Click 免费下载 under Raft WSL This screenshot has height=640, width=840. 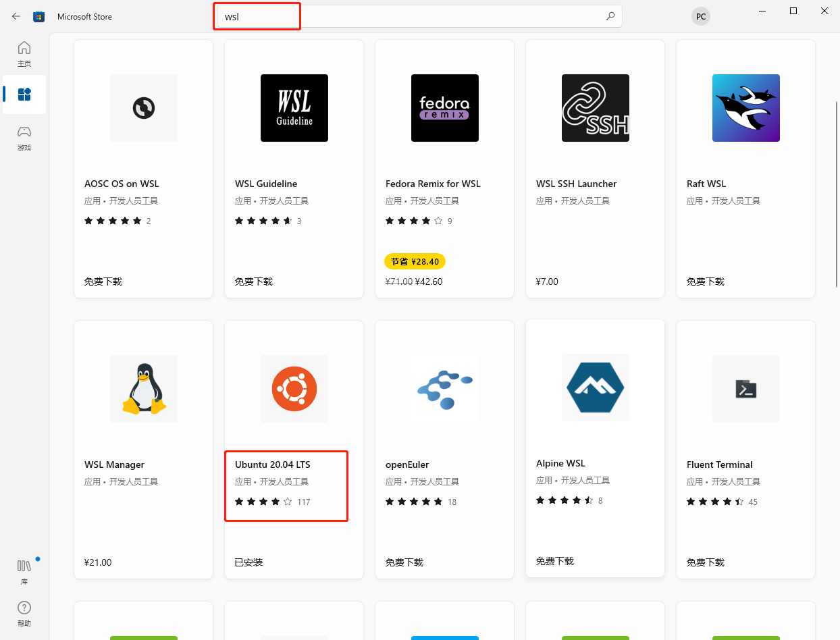706,282
